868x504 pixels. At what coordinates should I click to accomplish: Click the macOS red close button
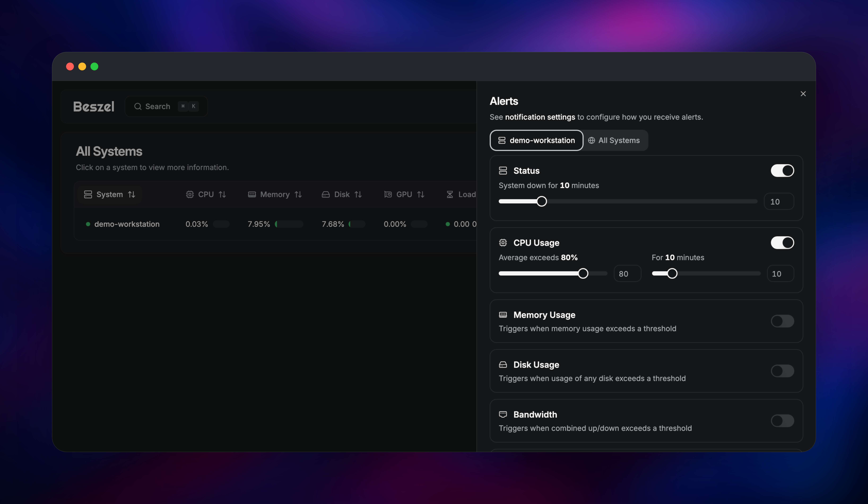tap(70, 66)
